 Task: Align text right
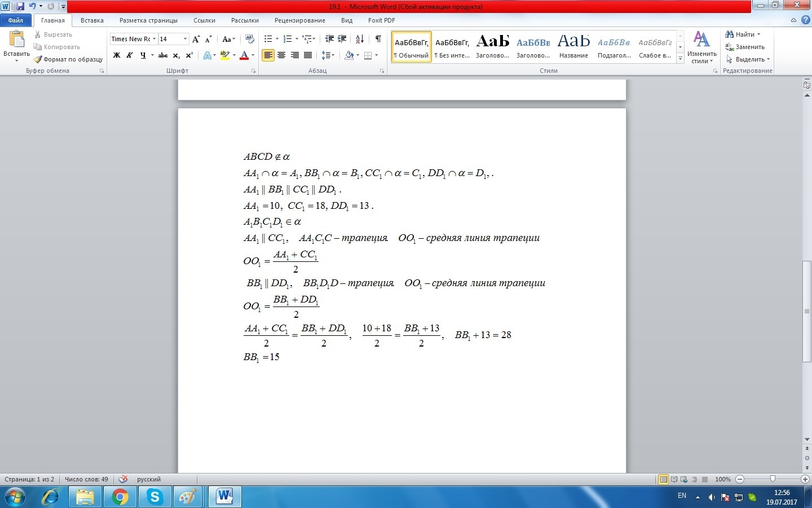coord(294,55)
